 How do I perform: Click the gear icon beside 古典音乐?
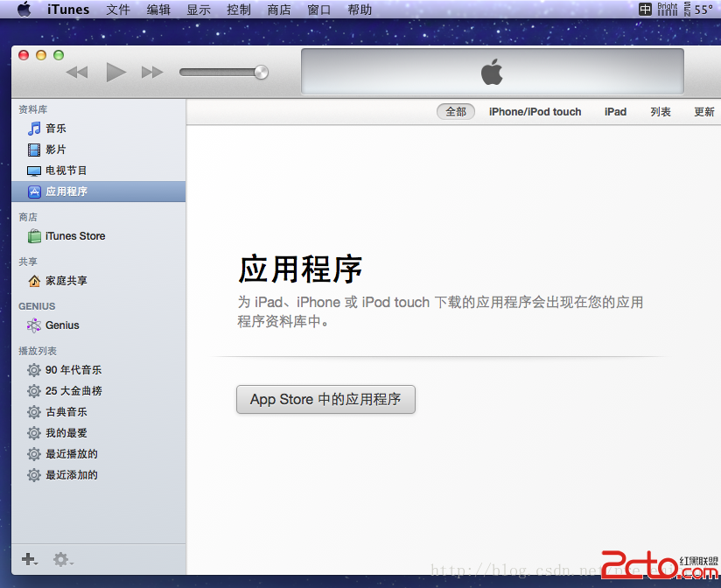coord(33,412)
